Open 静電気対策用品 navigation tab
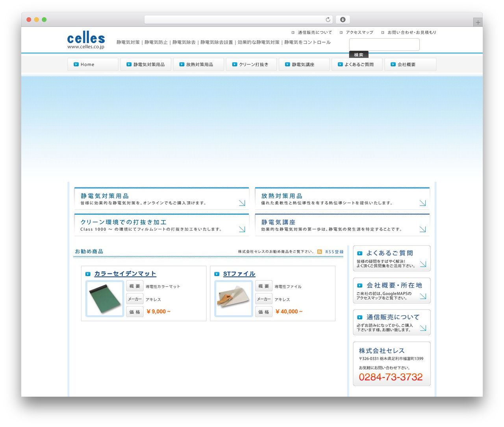The height and width of the screenshot is (427, 504). 146,64
